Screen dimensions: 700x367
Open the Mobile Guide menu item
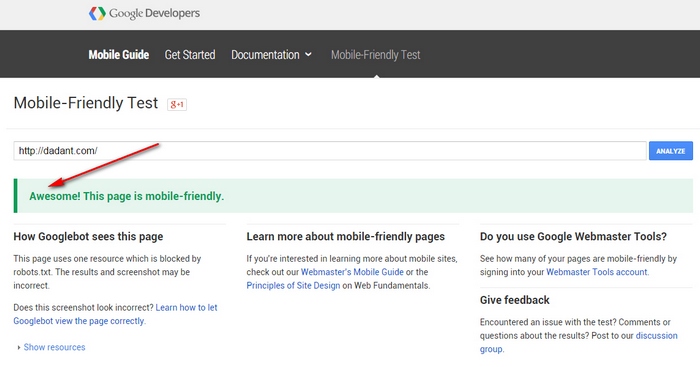click(x=119, y=55)
